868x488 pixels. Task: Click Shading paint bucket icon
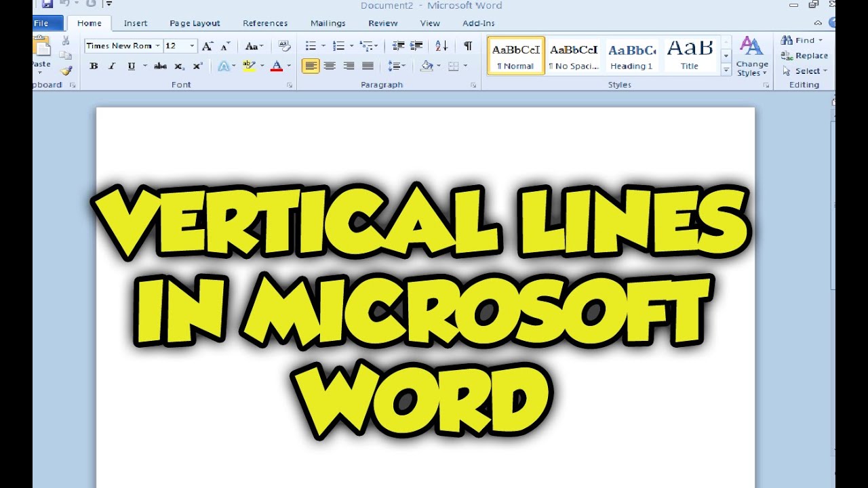426,66
